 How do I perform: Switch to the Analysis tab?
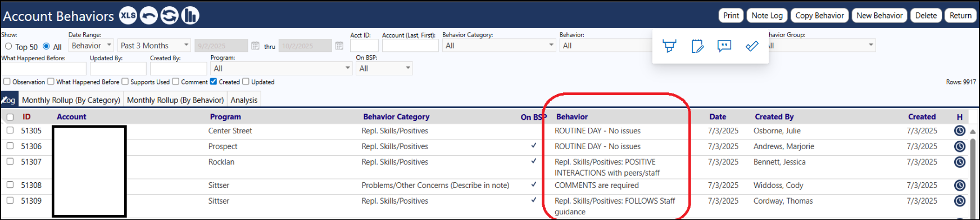pos(244,100)
